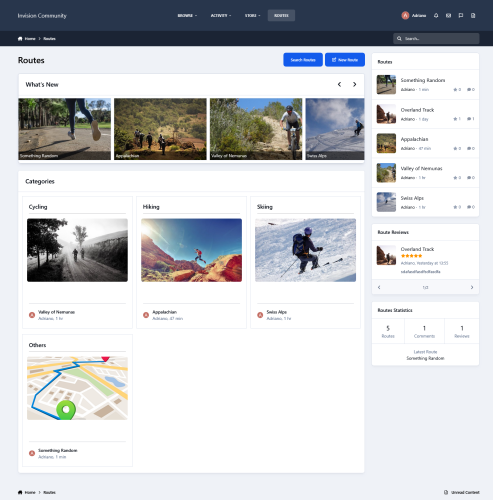Click the New Route button

tap(345, 60)
